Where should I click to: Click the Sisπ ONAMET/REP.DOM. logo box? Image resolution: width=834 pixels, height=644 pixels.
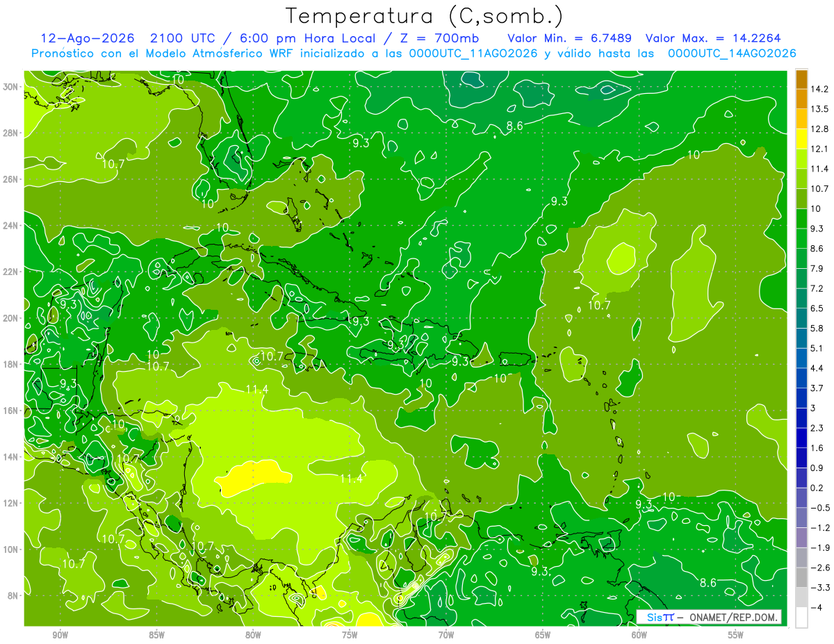(x=710, y=617)
